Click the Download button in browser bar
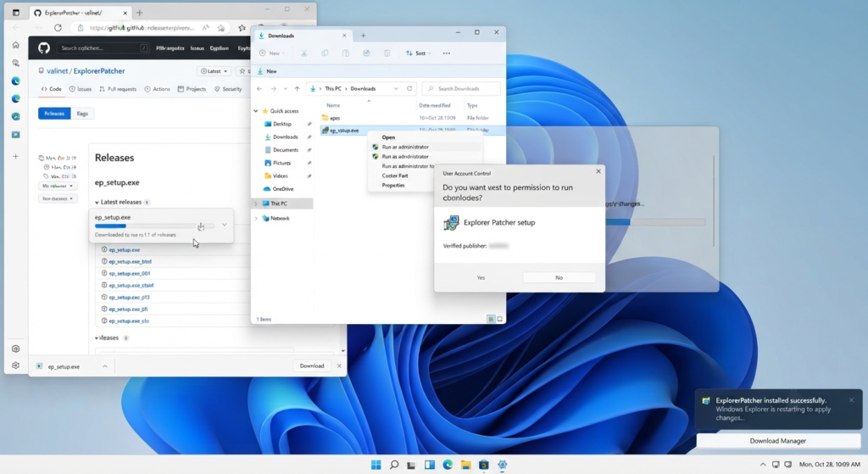868x474 pixels. (312, 366)
